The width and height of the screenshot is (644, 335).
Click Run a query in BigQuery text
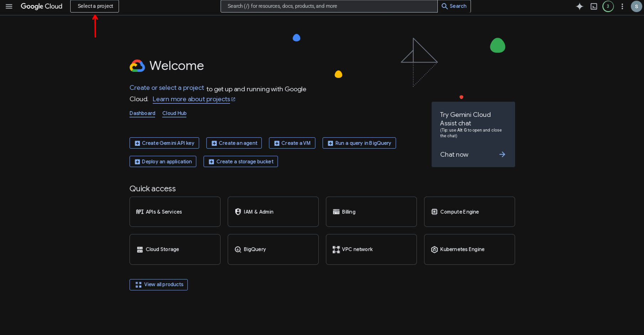[x=363, y=143]
